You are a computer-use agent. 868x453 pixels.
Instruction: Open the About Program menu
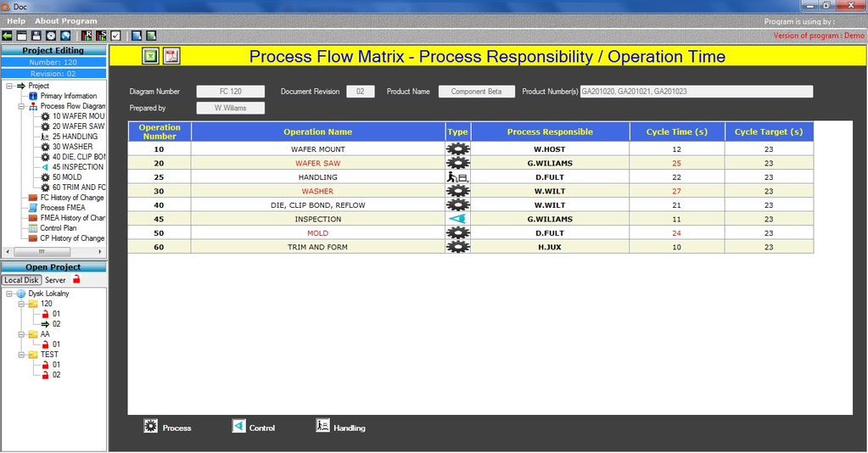point(66,21)
